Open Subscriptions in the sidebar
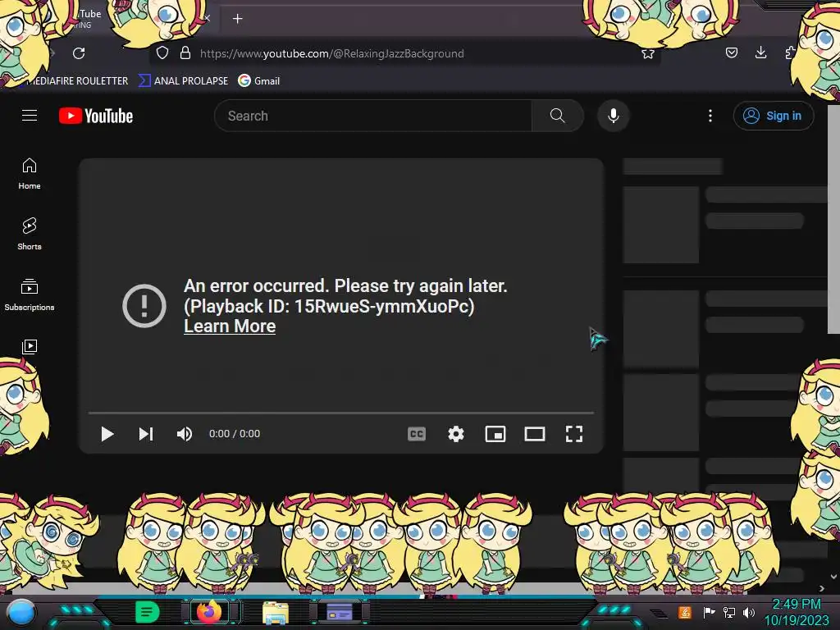The height and width of the screenshot is (630, 840). (x=30, y=294)
